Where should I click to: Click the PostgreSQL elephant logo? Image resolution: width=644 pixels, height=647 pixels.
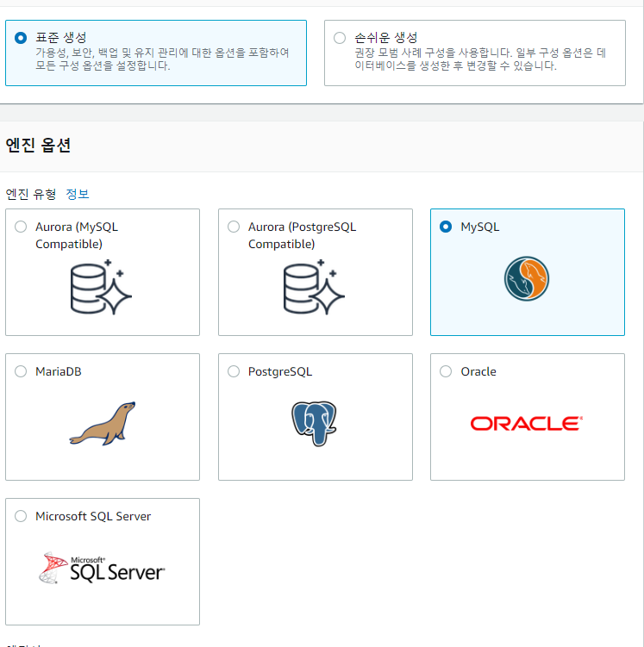[314, 424]
